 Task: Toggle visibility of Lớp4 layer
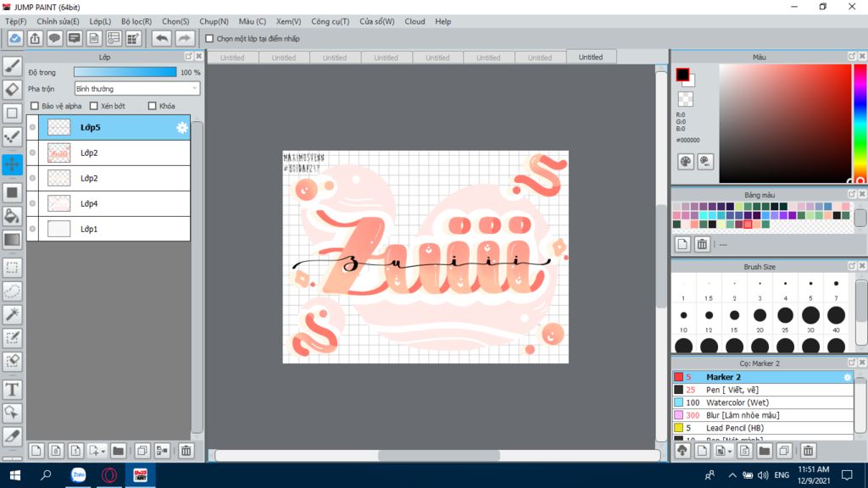(33, 203)
